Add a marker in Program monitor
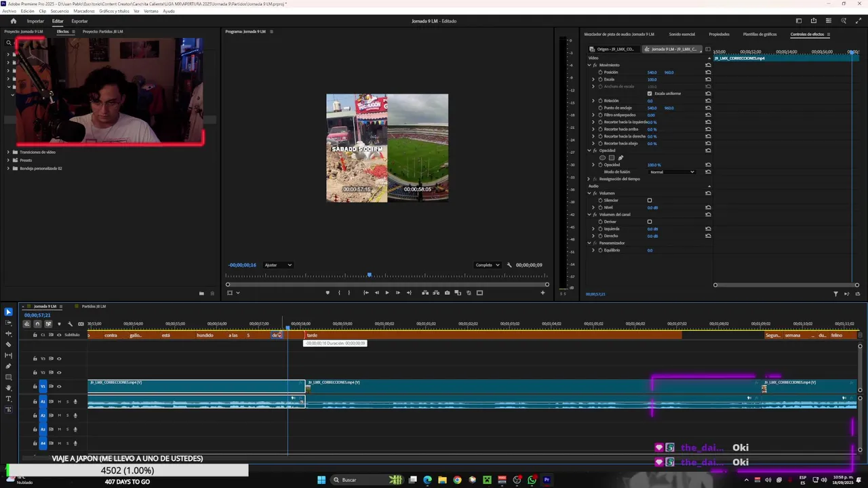Image resolution: width=868 pixels, height=488 pixels. pos(328,293)
